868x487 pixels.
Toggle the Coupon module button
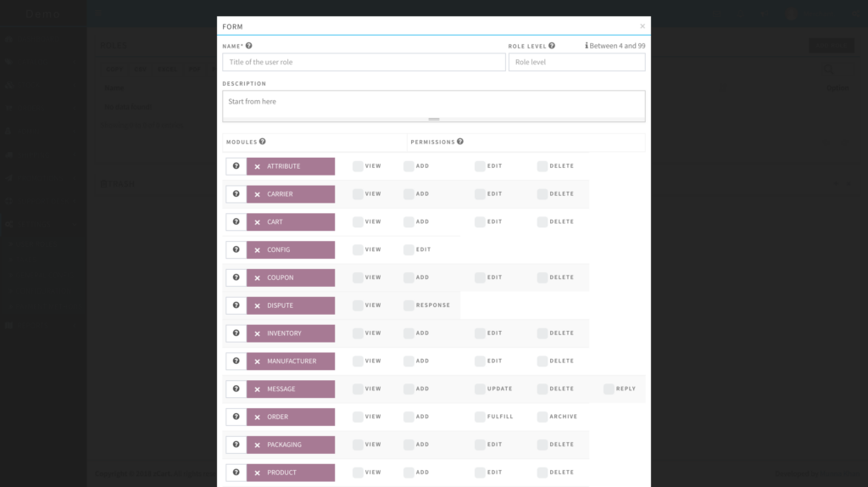[x=291, y=277]
